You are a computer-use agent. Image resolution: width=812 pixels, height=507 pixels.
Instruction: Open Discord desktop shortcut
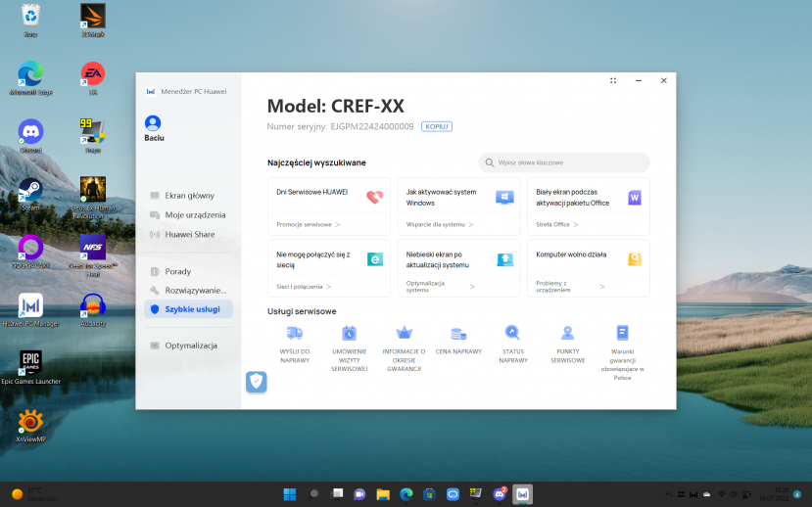click(x=31, y=136)
